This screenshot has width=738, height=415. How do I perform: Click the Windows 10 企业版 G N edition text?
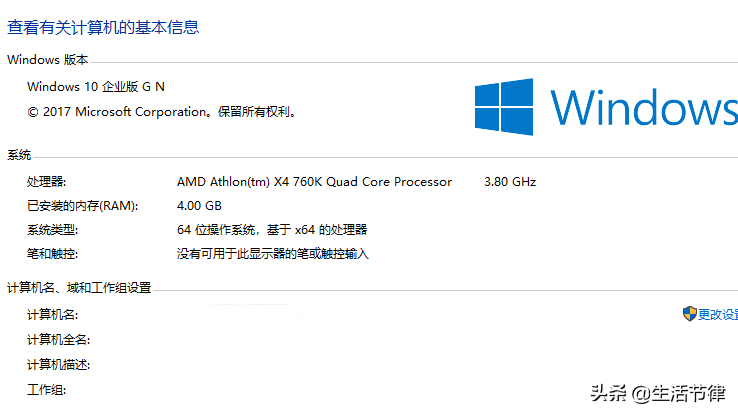tap(96, 87)
